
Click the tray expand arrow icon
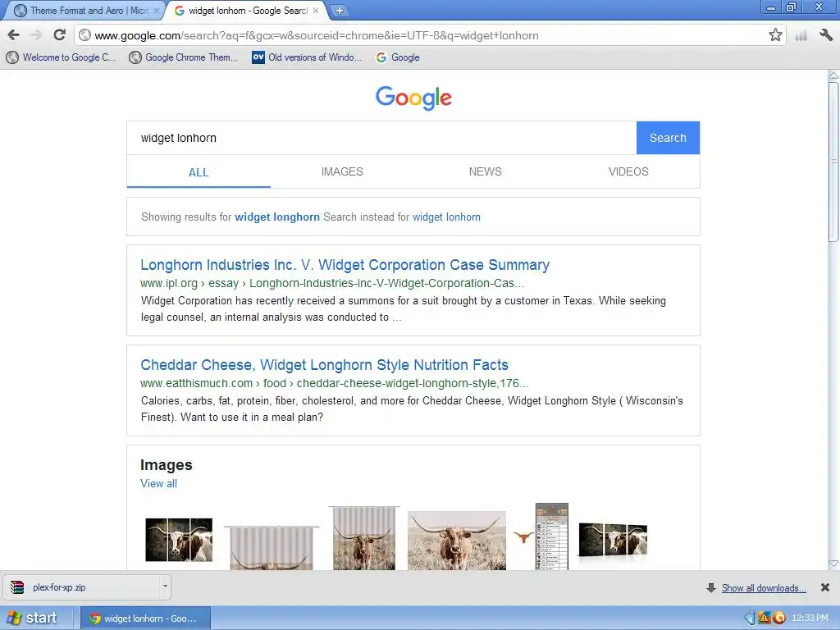pyautogui.click(x=749, y=619)
